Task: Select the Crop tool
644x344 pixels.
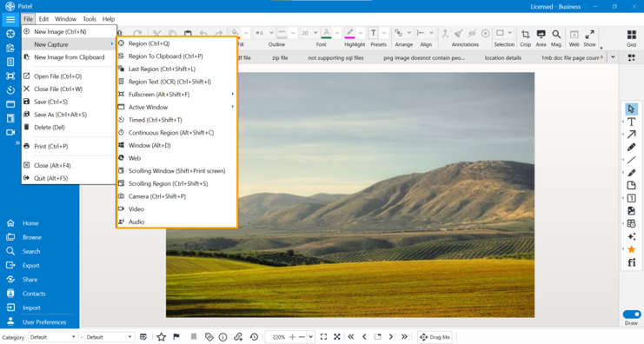Action: (525, 37)
